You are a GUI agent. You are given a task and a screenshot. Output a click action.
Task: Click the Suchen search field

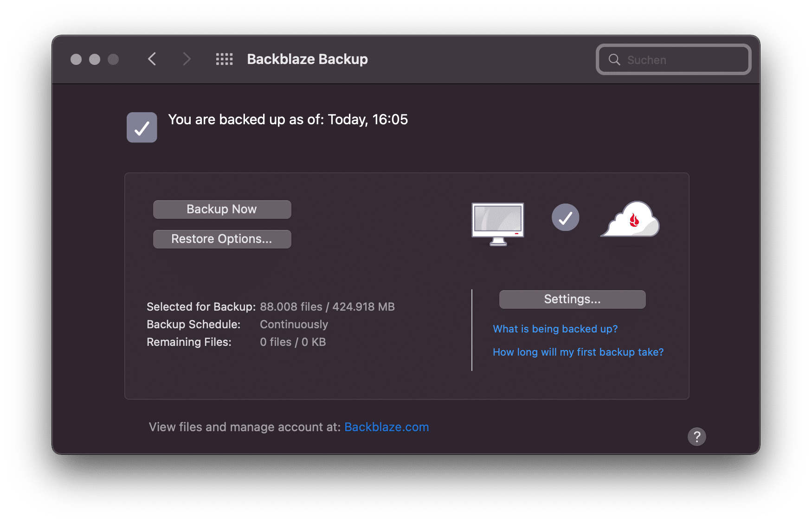673,59
